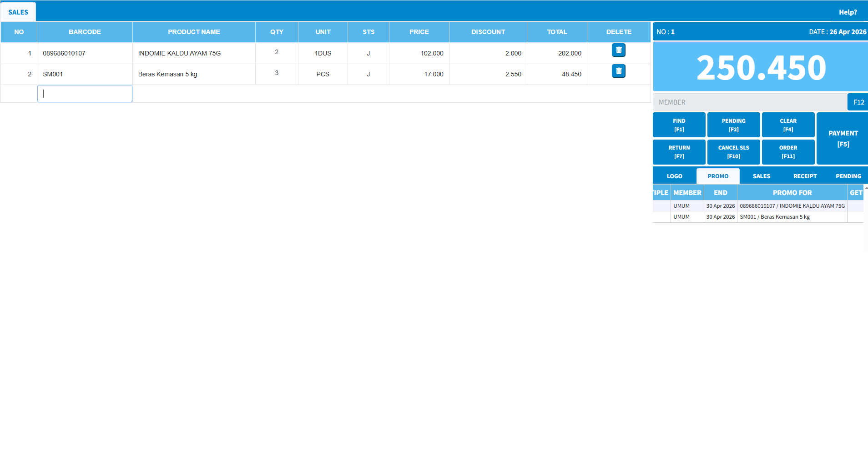Click discount cell 2.550

tap(488, 74)
